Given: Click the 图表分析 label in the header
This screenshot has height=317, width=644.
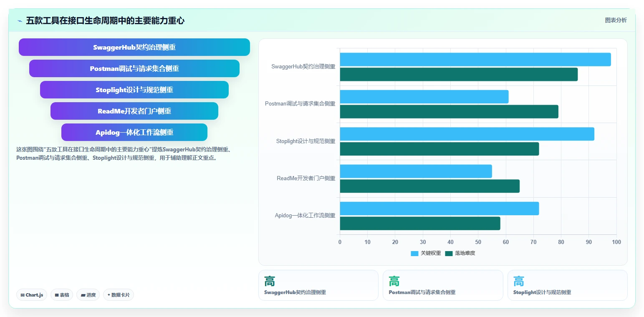Looking at the screenshot, I should point(616,20).
